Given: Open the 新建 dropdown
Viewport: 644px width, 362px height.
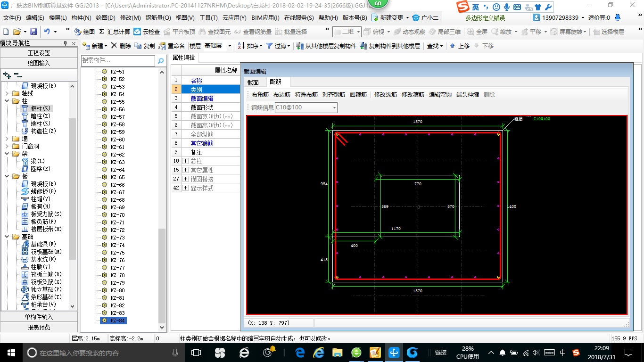Looking at the screenshot, I should coord(106,46).
